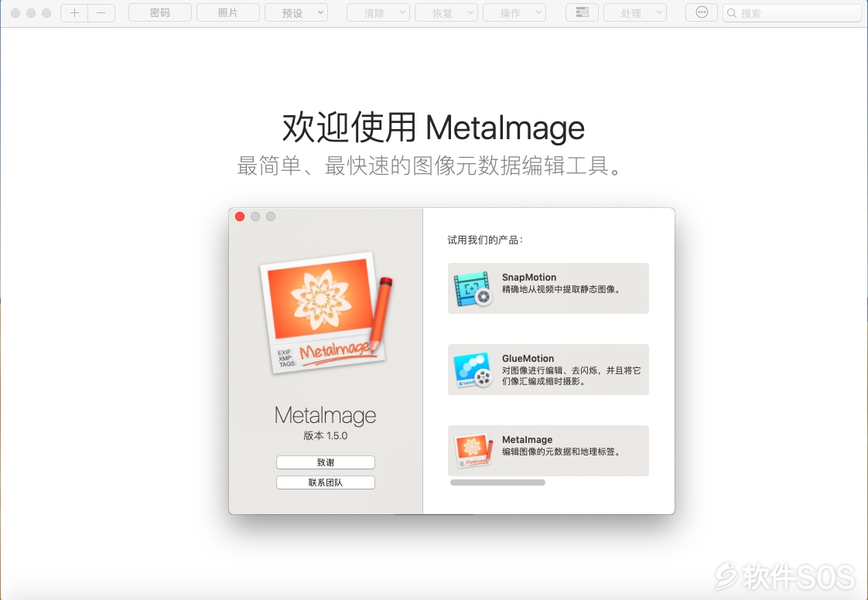Open the 恢复 dropdown
Screen dimensions: 868x600
click(x=446, y=12)
